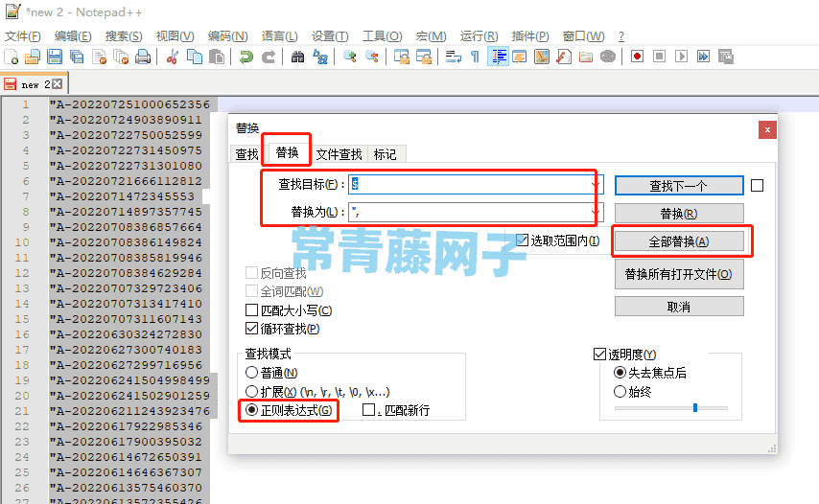Switch to the 查找 tab
The image size is (819, 504).
pos(246,154)
